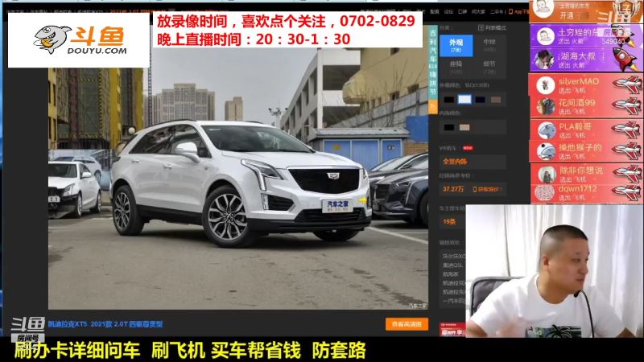This screenshot has width=644, height=362.
Task: Open the 19条 owner price entries
Action: pyautogui.click(x=449, y=222)
